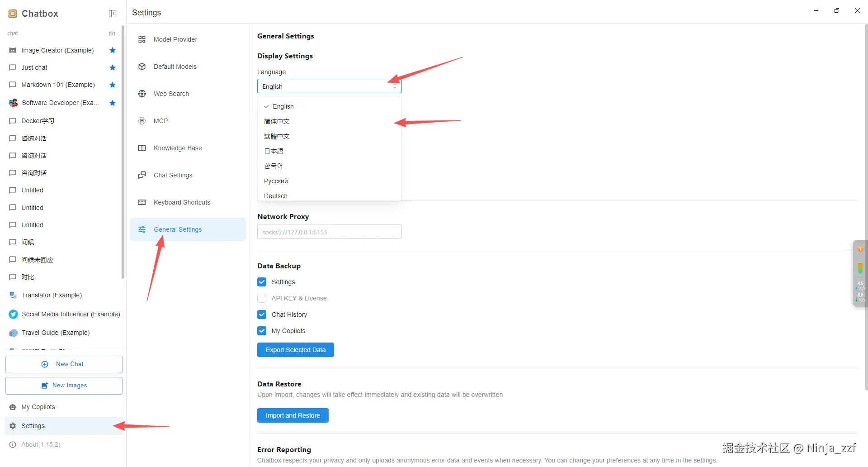Uncheck the Settings backup checkbox
Viewport: 868px width, 467px height.
pos(262,282)
